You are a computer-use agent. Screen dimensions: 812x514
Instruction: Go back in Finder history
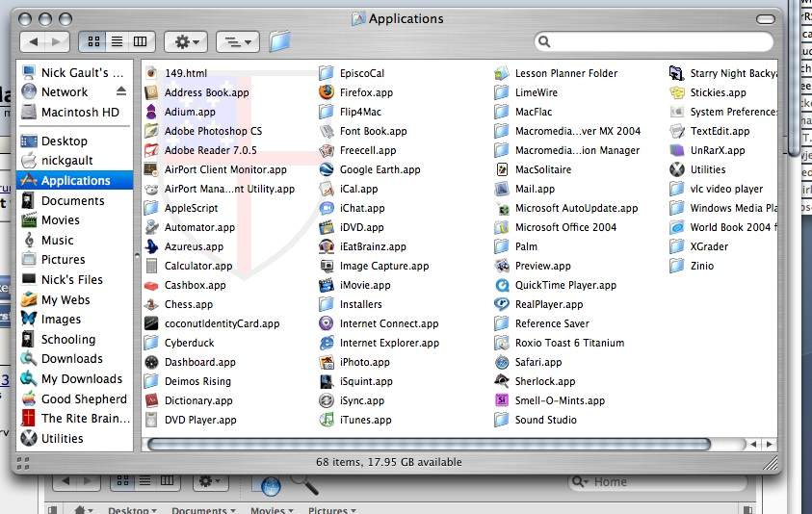(34, 41)
